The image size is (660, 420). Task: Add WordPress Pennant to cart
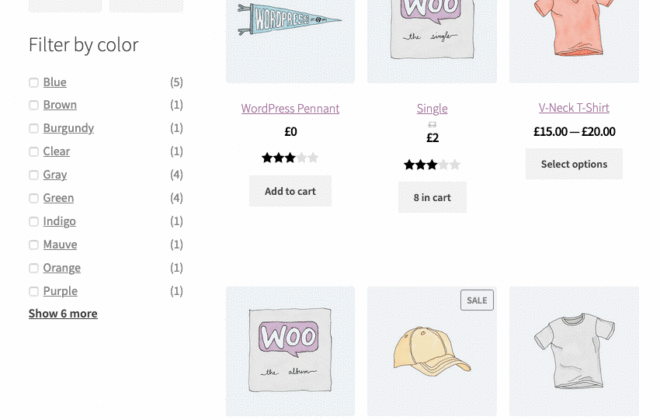(290, 191)
